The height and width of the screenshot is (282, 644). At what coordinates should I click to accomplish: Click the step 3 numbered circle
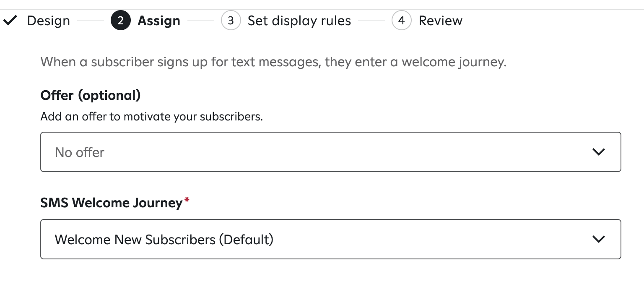[231, 20]
